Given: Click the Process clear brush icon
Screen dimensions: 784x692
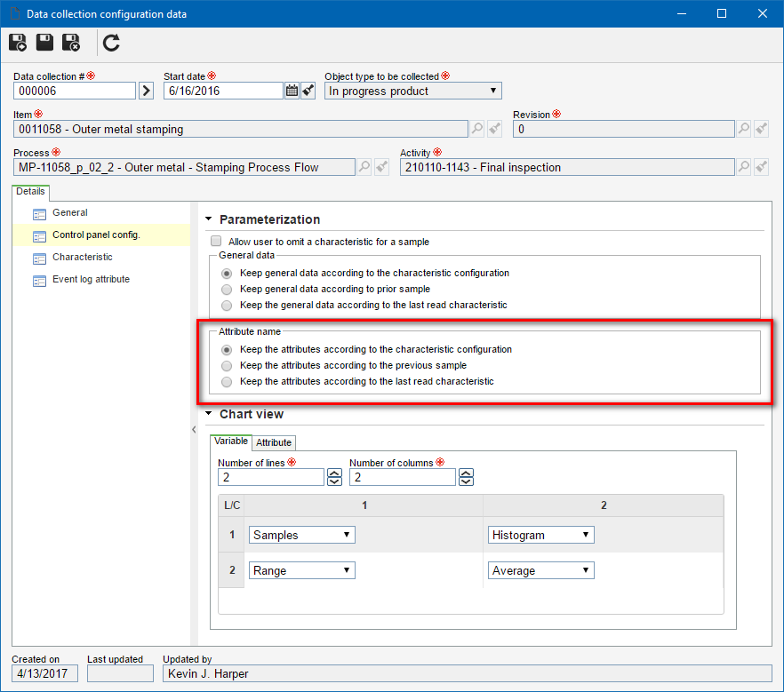Looking at the screenshot, I should coord(381,167).
